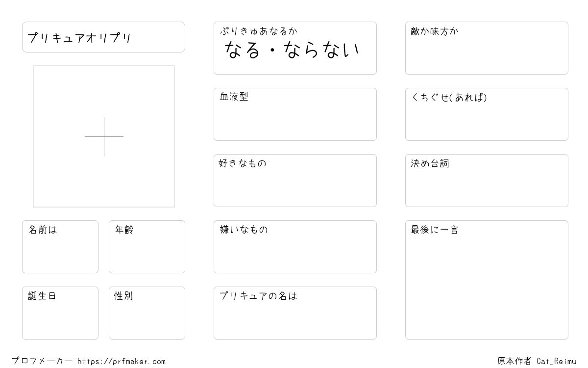This screenshot has width=588, height=368.
Task: Click the 原本作者 Cat_Reimu credit
Action: click(537, 361)
